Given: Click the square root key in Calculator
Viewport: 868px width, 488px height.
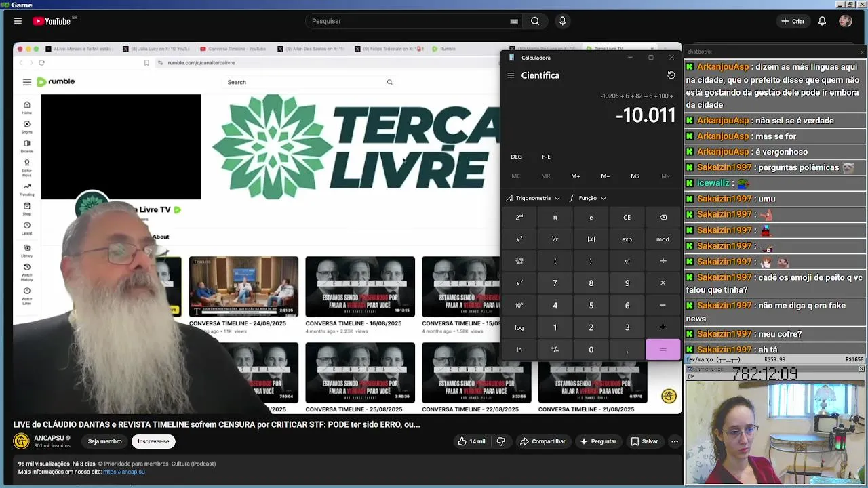Looking at the screenshot, I should [x=519, y=261].
